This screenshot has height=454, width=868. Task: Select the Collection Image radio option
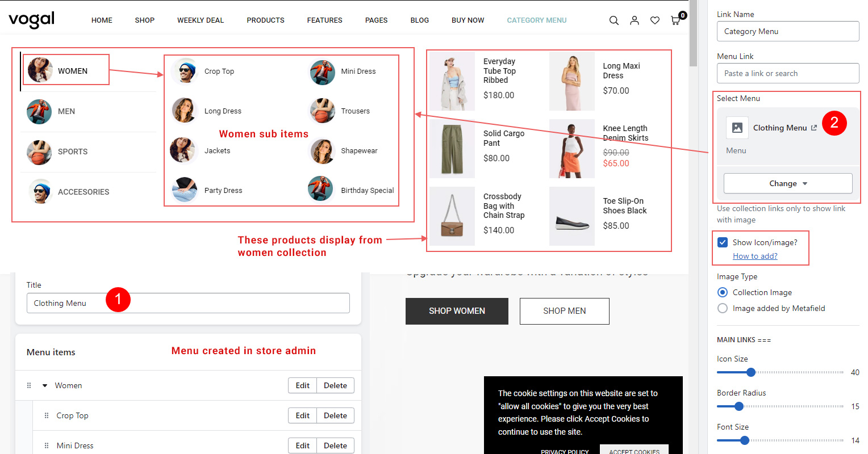coord(723,292)
